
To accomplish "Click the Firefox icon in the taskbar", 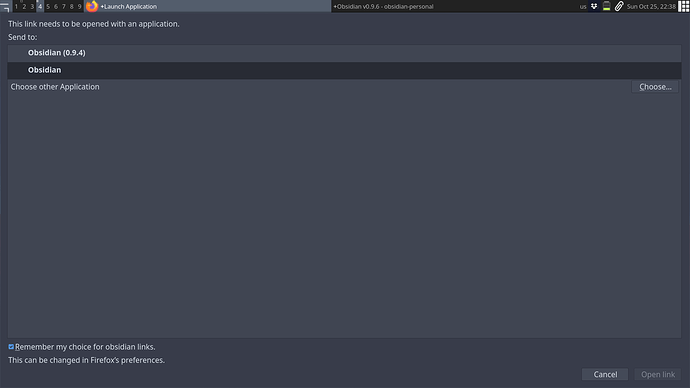I will pyautogui.click(x=92, y=6).
